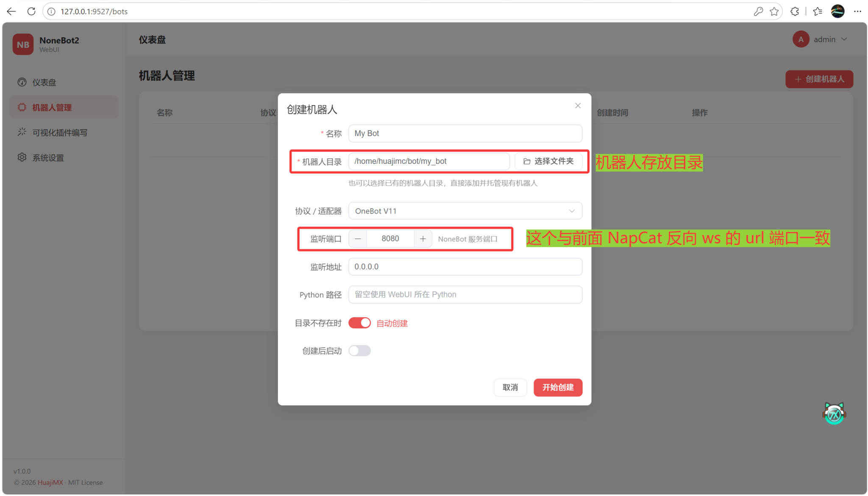Go to 仪表盘 in the sidebar
Viewport: 868px width, 496px height.
click(64, 82)
